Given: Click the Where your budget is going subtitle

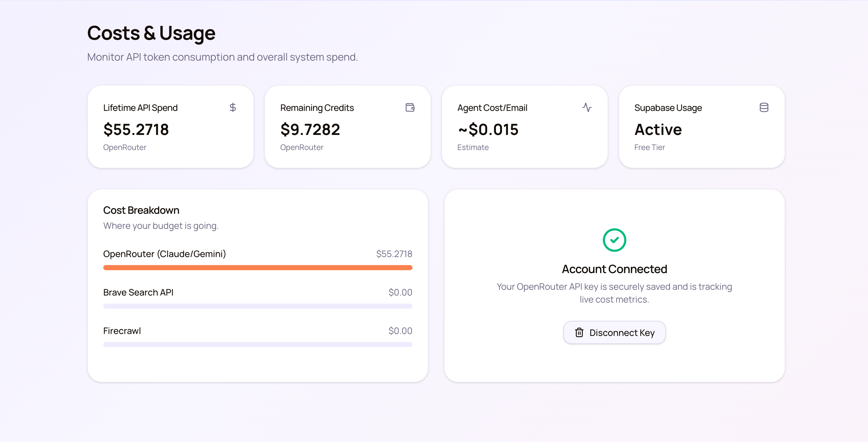Looking at the screenshot, I should click(161, 226).
